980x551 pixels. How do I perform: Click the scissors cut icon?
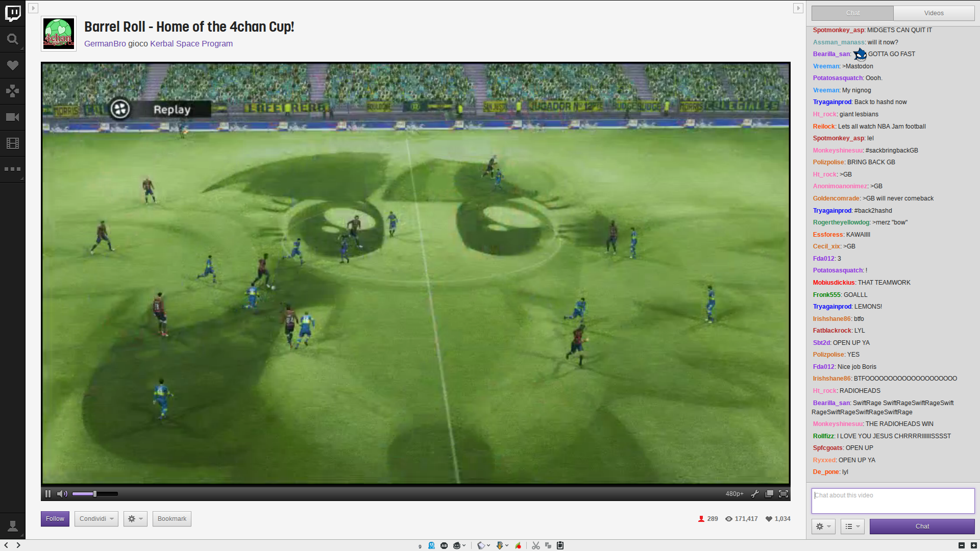tap(536, 545)
